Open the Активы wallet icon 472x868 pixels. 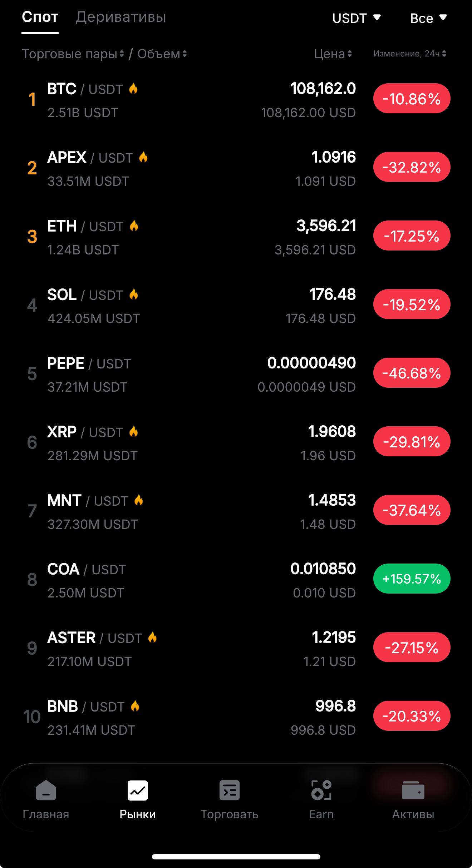pyautogui.click(x=413, y=790)
